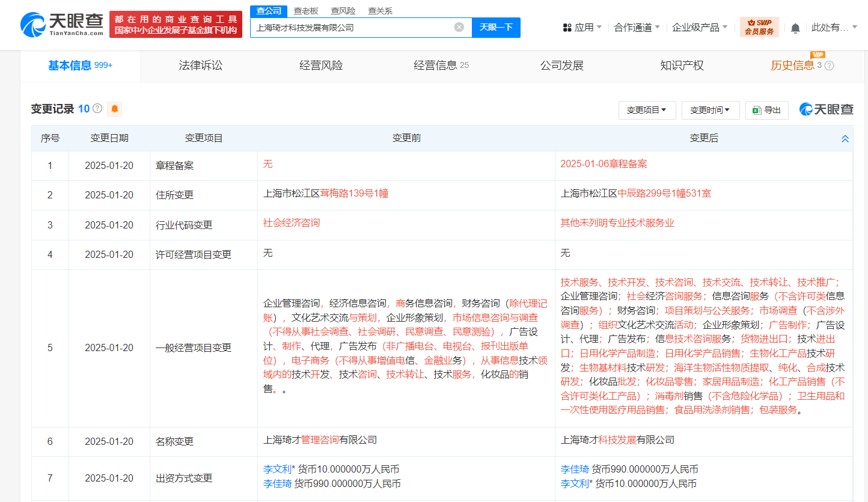This screenshot has width=868, height=502.
Task: Switch to the 法律诉讼 tab
Action: [x=201, y=66]
